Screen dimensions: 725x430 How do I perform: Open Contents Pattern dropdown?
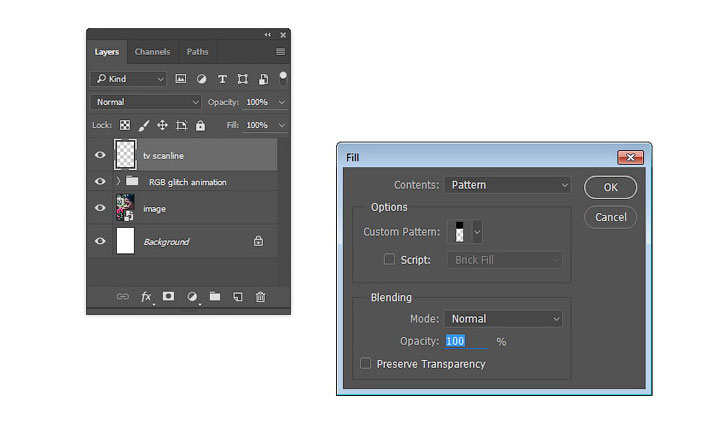507,185
